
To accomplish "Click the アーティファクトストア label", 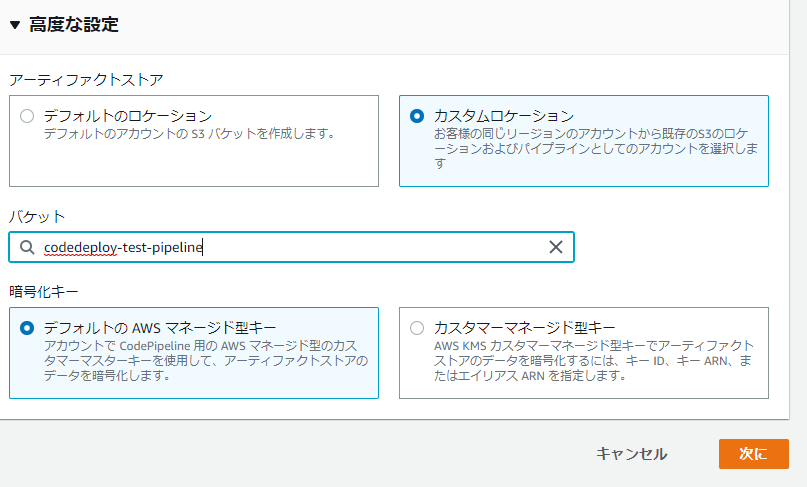I will click(86, 80).
